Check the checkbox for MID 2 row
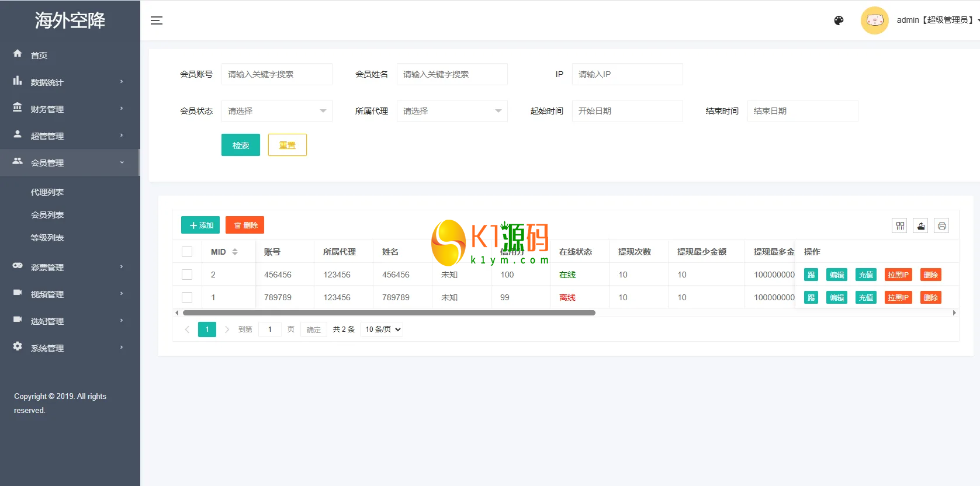980x486 pixels. tap(187, 275)
